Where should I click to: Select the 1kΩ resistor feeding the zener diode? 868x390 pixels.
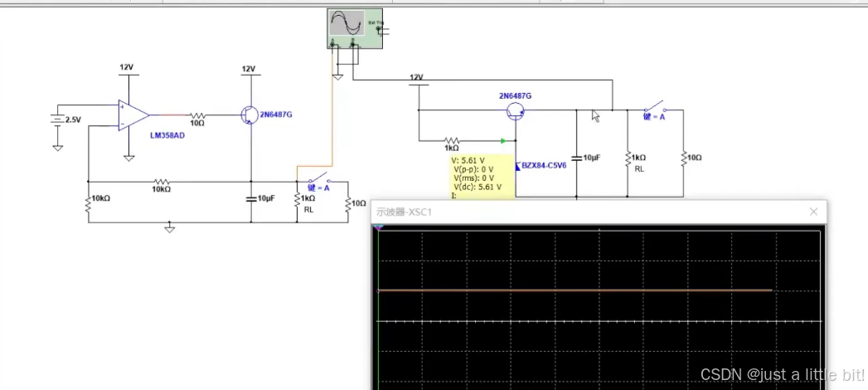coord(452,141)
